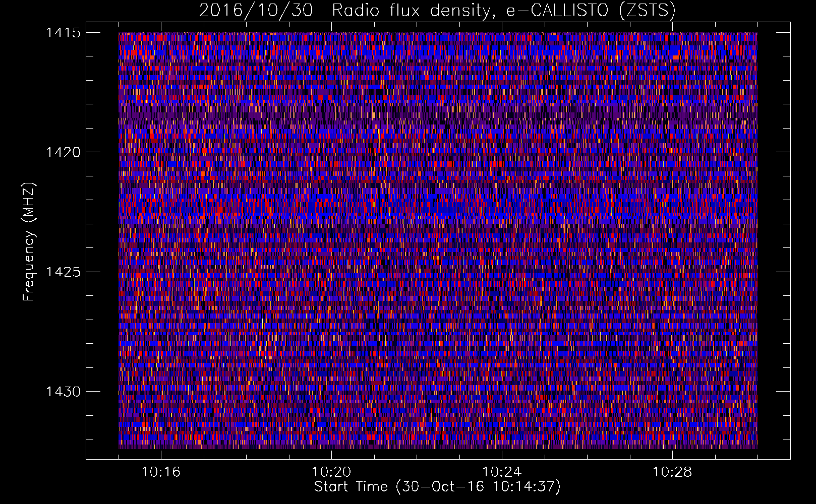The width and height of the screenshot is (816, 504).
Task: Click the '1425' frequency axis label
Action: [63, 272]
